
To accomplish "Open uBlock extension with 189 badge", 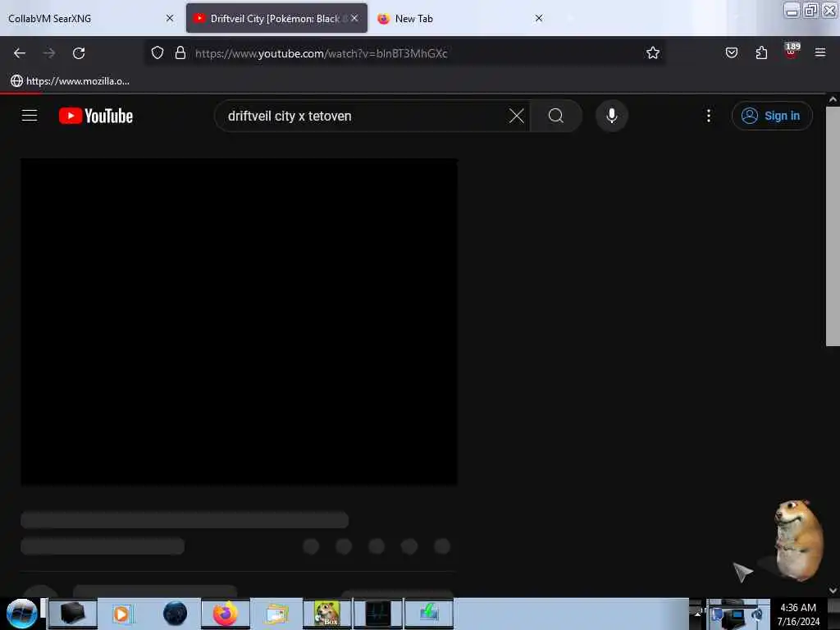I will pyautogui.click(x=792, y=52).
